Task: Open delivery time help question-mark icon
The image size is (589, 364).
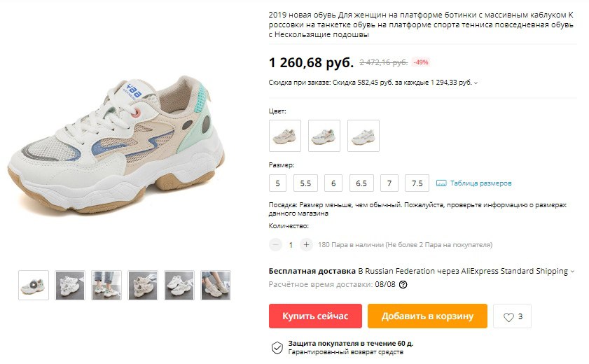Action: coord(403,285)
